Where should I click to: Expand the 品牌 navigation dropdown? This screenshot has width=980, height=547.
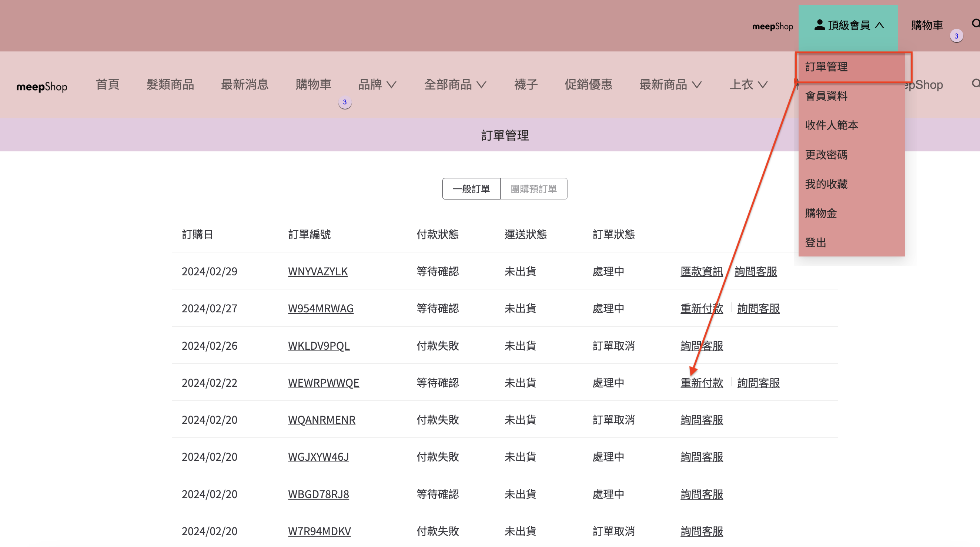[377, 84]
